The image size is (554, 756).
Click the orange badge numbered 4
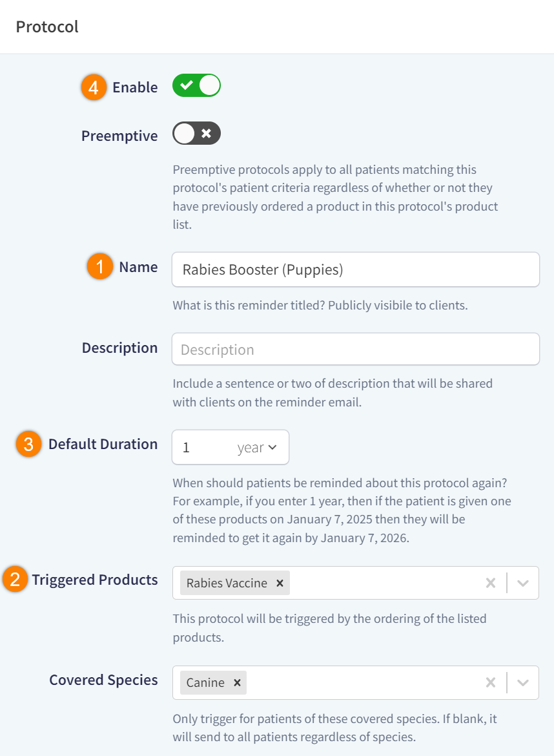coord(93,86)
